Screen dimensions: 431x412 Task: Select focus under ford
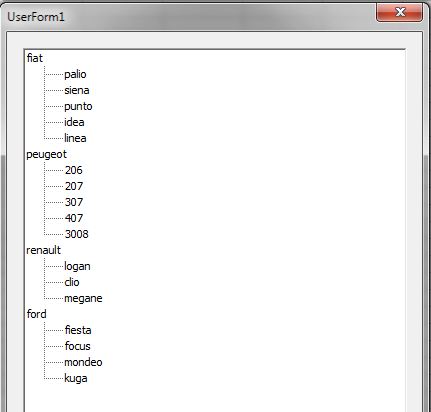(78, 346)
